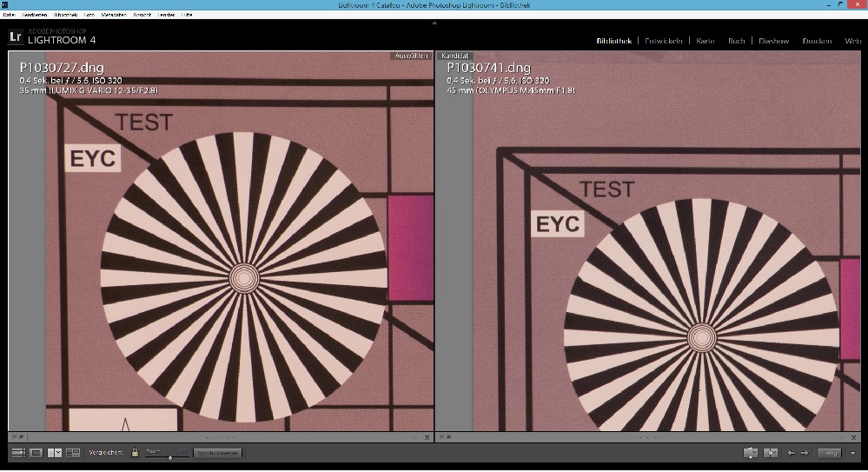This screenshot has height=472, width=868.
Task: Click lens info OLYMPUS M.45mm F1.8
Action: point(526,90)
